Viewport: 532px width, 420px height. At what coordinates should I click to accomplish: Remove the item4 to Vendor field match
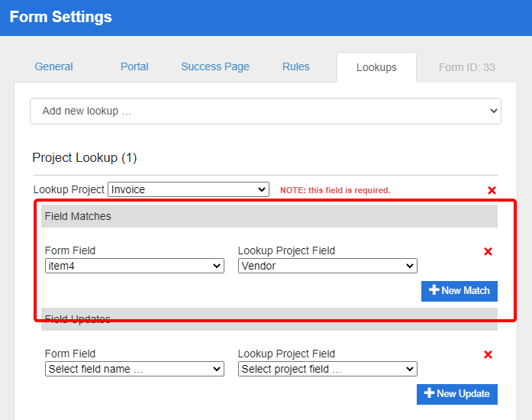coord(488,251)
